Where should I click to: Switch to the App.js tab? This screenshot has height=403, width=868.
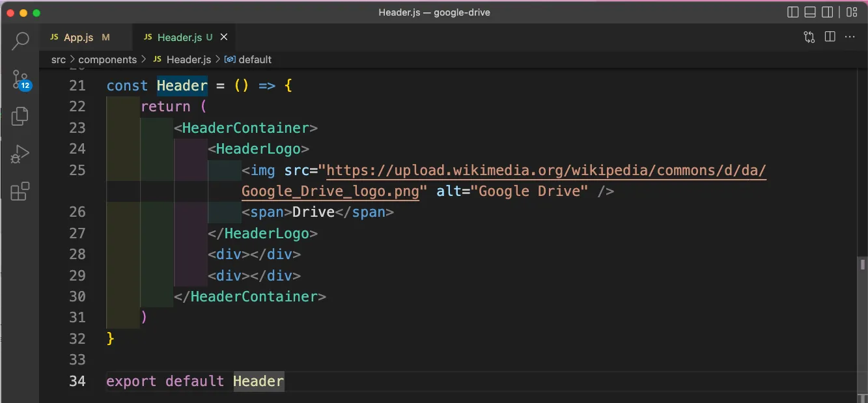pos(85,37)
